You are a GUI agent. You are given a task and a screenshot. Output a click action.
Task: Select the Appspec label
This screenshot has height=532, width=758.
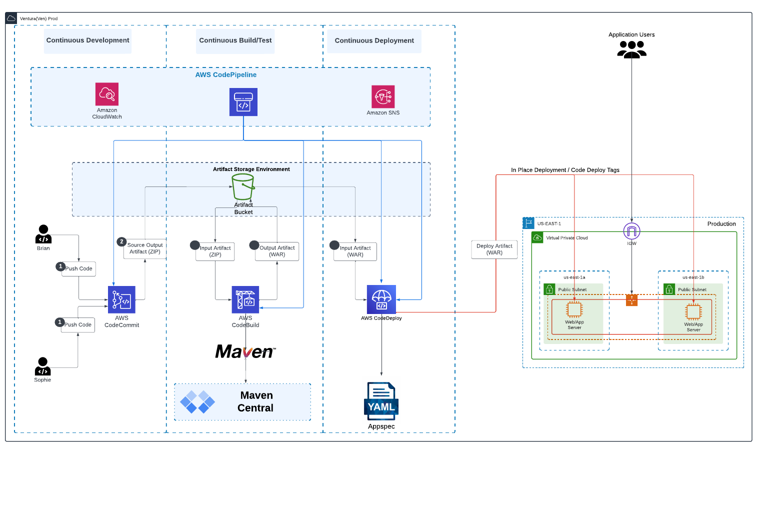[x=381, y=426]
